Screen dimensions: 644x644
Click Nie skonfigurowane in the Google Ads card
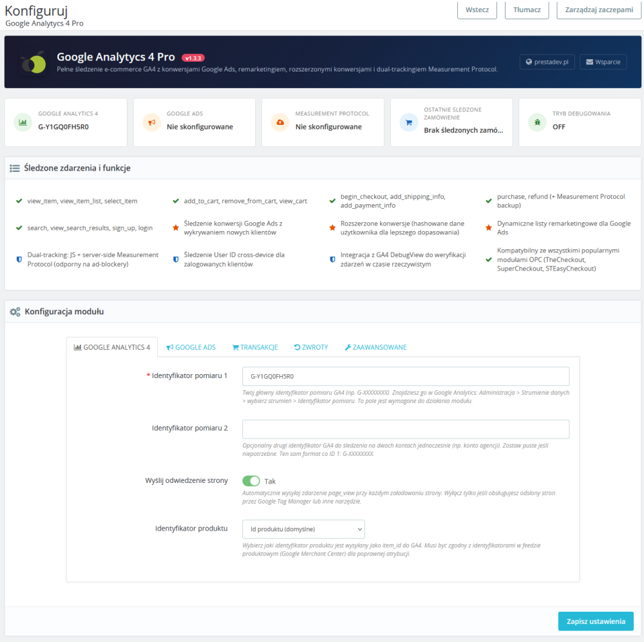coord(200,127)
